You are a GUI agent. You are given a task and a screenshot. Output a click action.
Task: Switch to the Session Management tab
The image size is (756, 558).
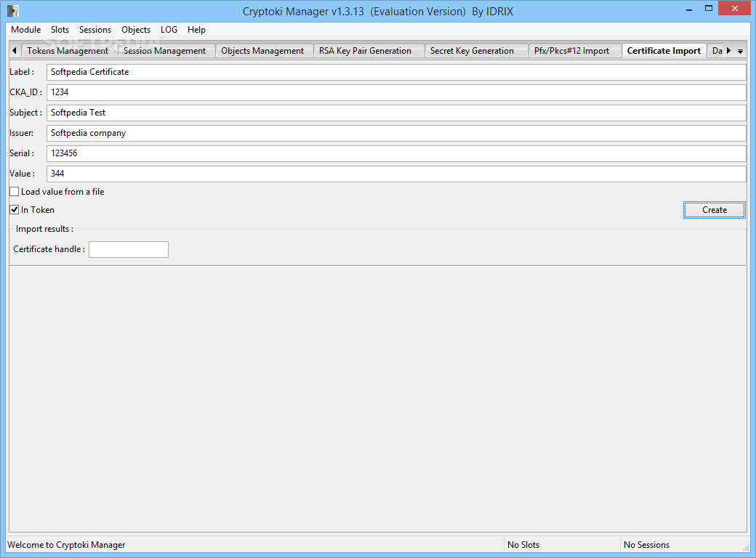pos(165,51)
